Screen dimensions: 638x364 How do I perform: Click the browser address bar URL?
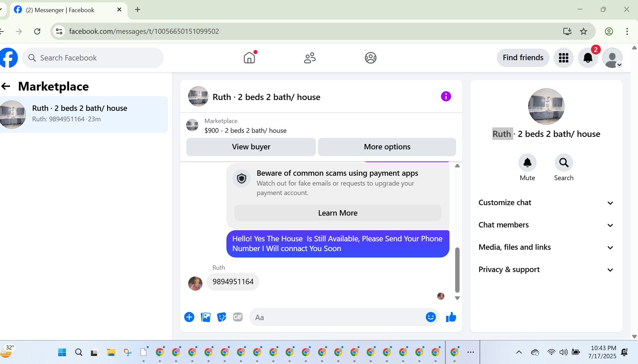click(x=144, y=31)
